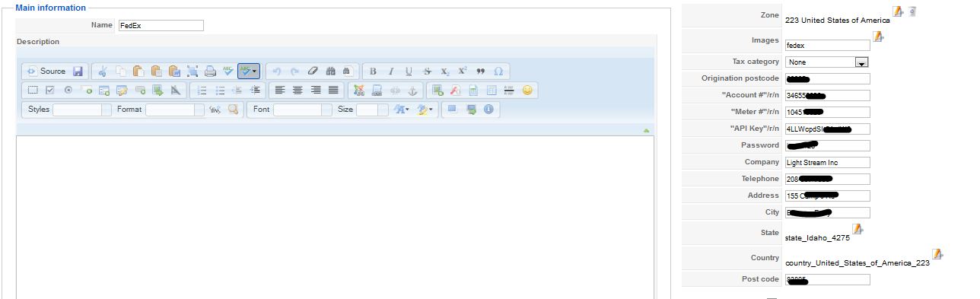Justify text alignment
The height and width of the screenshot is (299, 980).
click(x=333, y=90)
